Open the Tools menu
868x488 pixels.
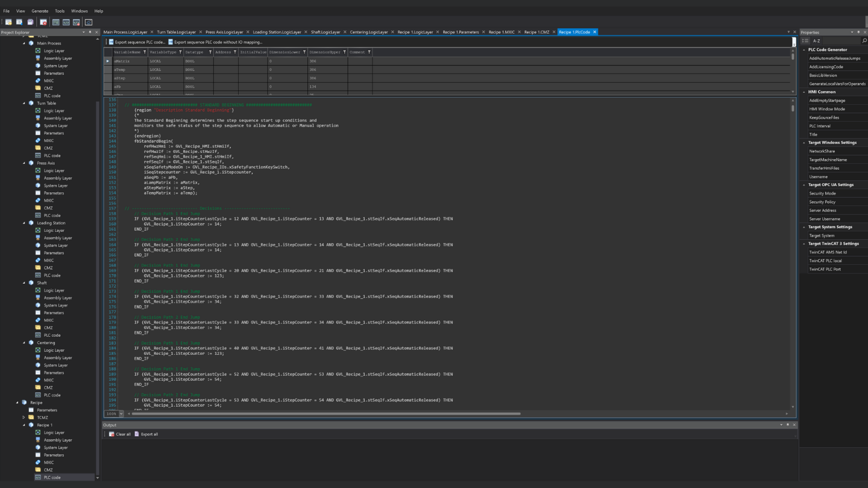[60, 11]
